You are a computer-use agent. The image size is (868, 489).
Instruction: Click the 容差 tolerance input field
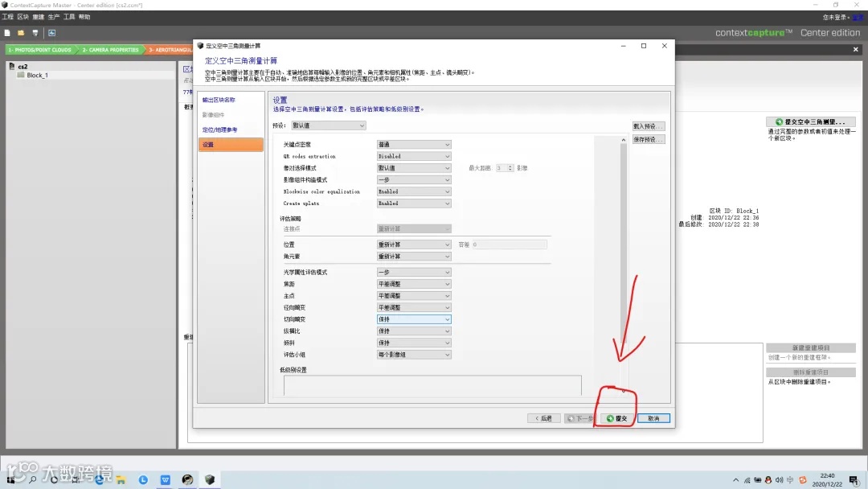(x=510, y=244)
